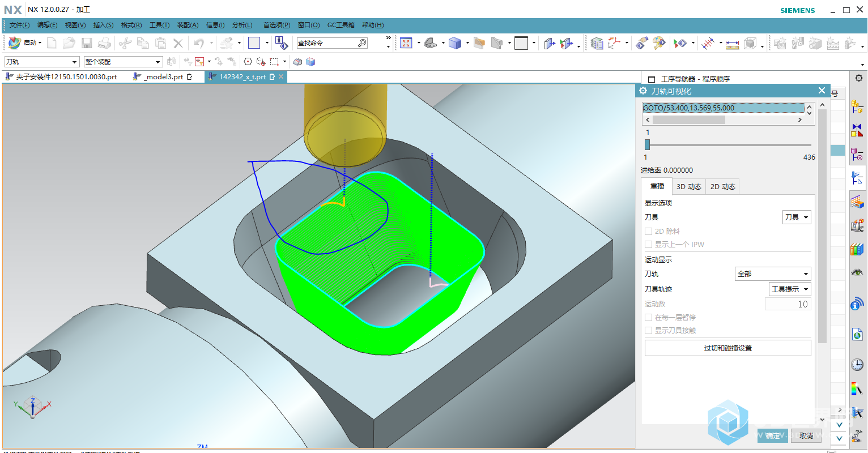Enable the 显示刀具接触 checkbox
The image size is (868, 453).
(648, 330)
